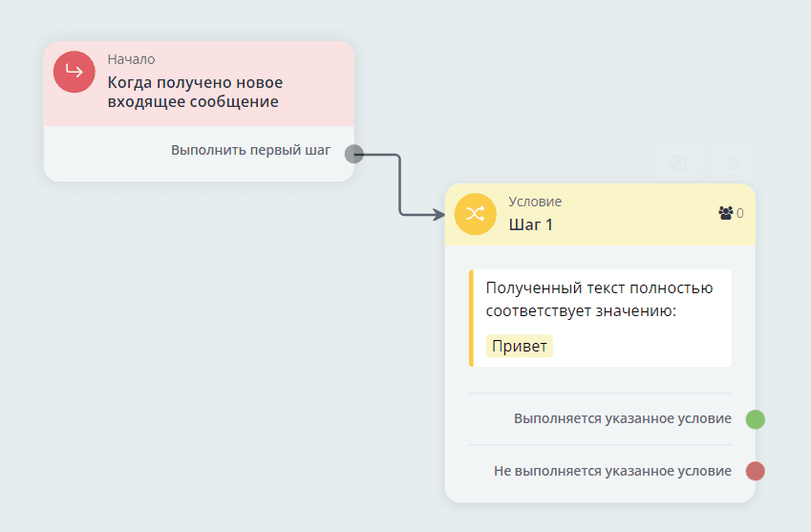Click the red Start trigger arrow icon
This screenshot has height=532, width=811.
[x=75, y=73]
